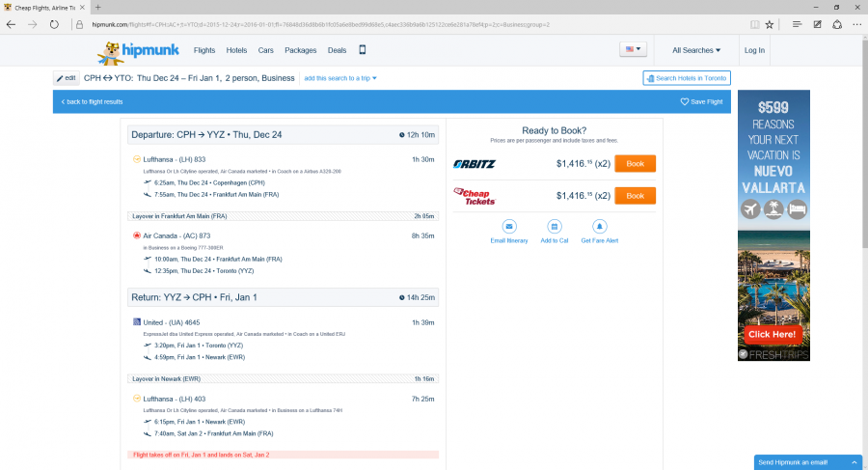The height and width of the screenshot is (470, 868).
Task: Select the Cheap Flights browser tab
Action: click(44, 7)
